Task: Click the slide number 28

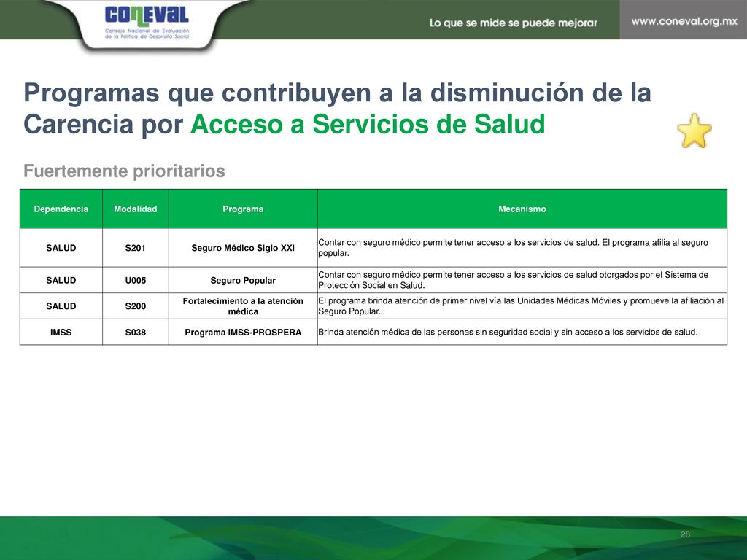Action: point(685,534)
